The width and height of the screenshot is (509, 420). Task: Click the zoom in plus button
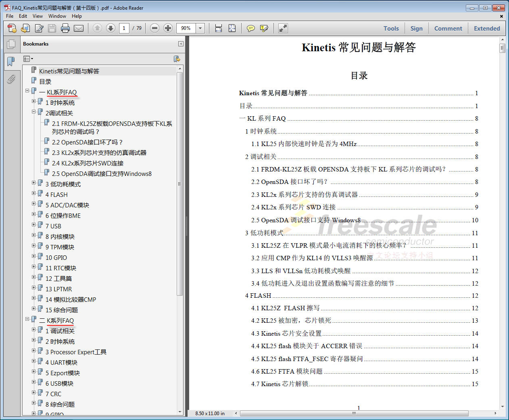coord(168,28)
